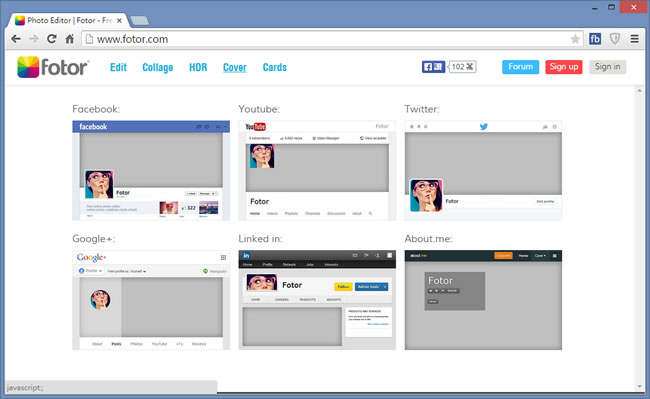650x399 pixels.
Task: Click the Sign in button
Action: click(x=607, y=67)
